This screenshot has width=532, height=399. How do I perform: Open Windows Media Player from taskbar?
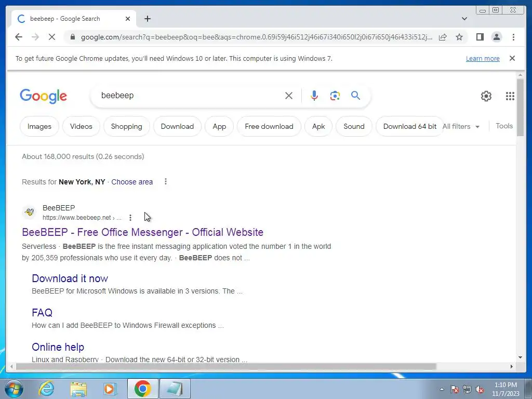click(110, 389)
